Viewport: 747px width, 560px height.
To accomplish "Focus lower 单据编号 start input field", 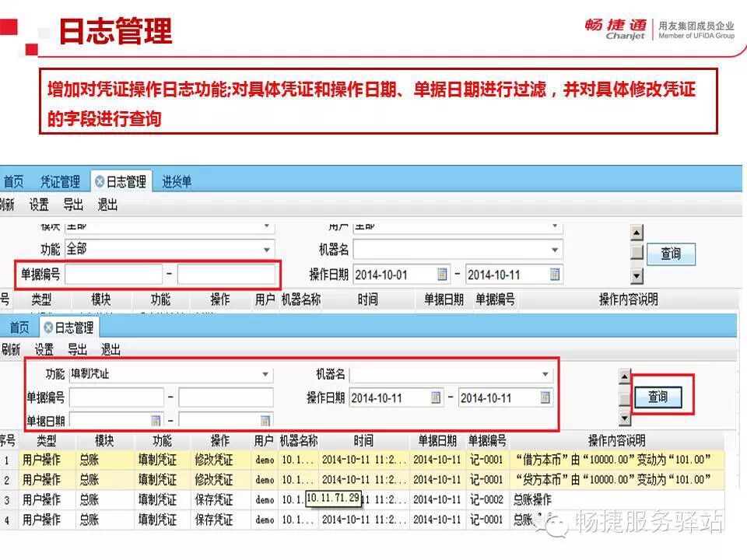I will [x=117, y=397].
